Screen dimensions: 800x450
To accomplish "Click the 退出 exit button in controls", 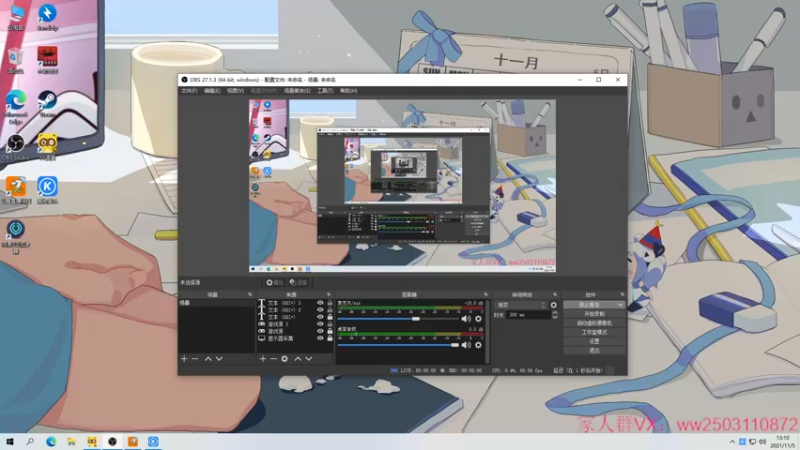I will (x=594, y=351).
